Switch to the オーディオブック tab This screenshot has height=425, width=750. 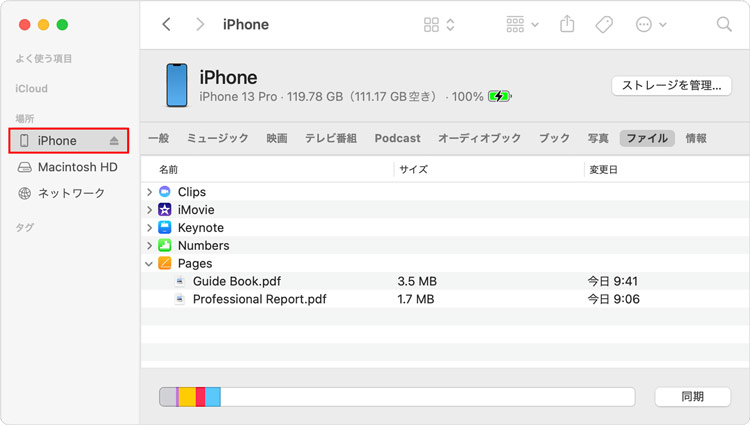tap(479, 138)
